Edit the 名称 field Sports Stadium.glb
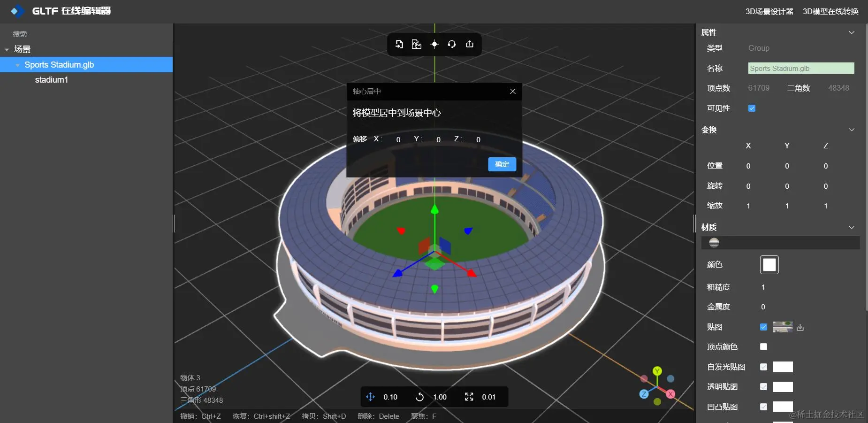The image size is (868, 423). click(801, 68)
